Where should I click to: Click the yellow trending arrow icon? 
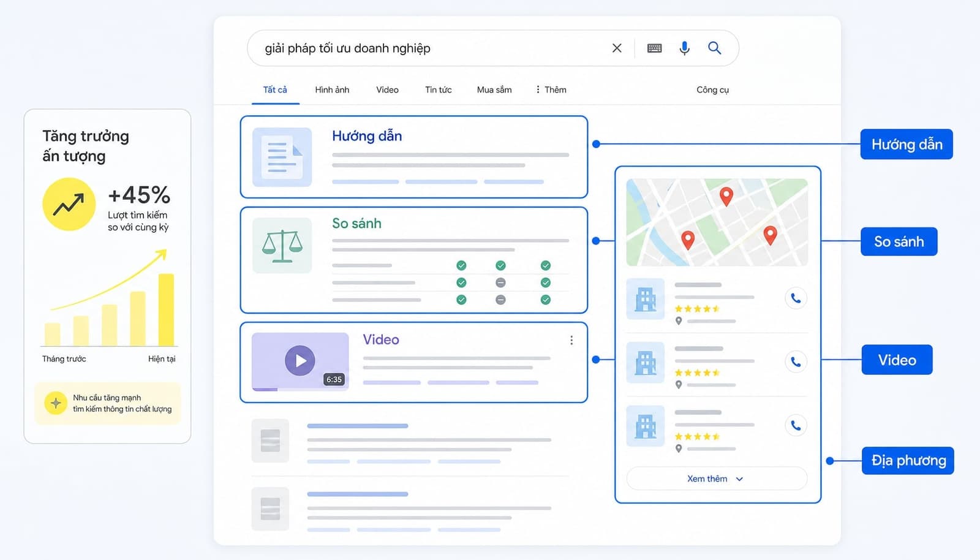[69, 204]
